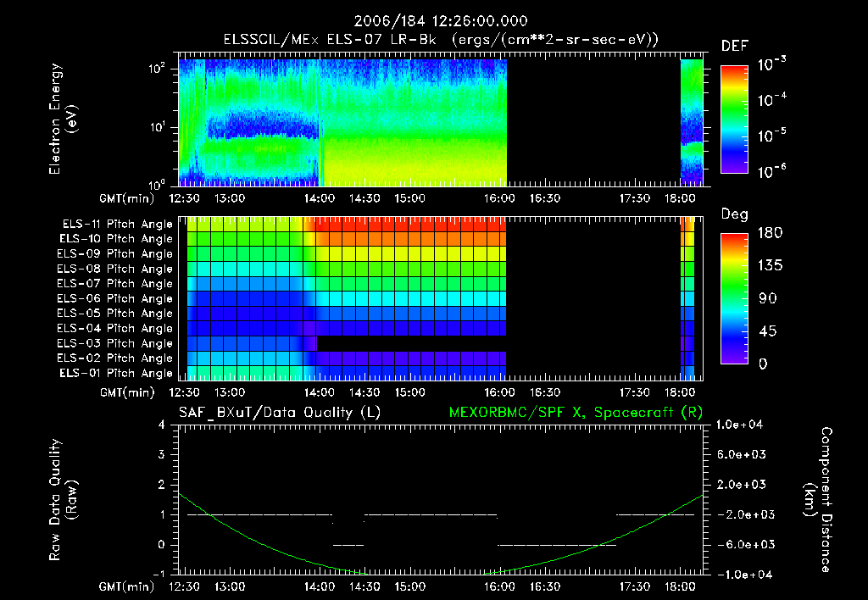The width and height of the screenshot is (868, 600).
Task: Click the 2 tick on Raw Data Quality axis
Action: click(x=162, y=485)
